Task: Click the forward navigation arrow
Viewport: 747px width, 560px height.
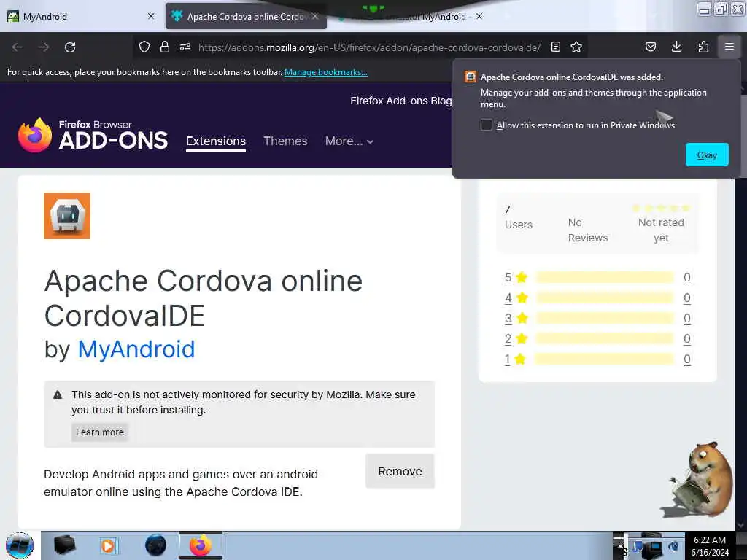Action: click(x=44, y=47)
